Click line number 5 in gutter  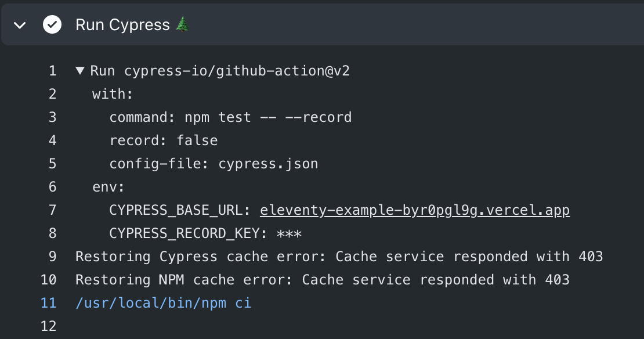point(53,164)
